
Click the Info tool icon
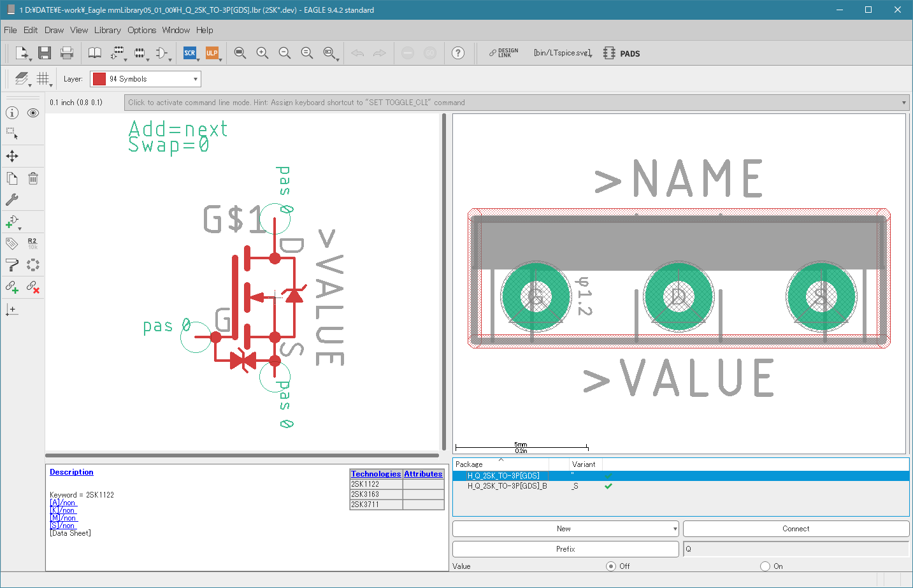(12, 113)
